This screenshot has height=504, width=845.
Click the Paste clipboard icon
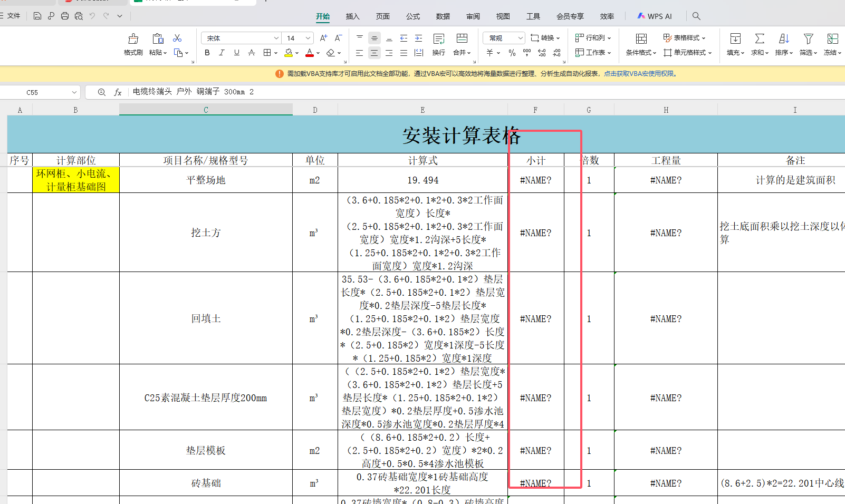[x=157, y=38]
